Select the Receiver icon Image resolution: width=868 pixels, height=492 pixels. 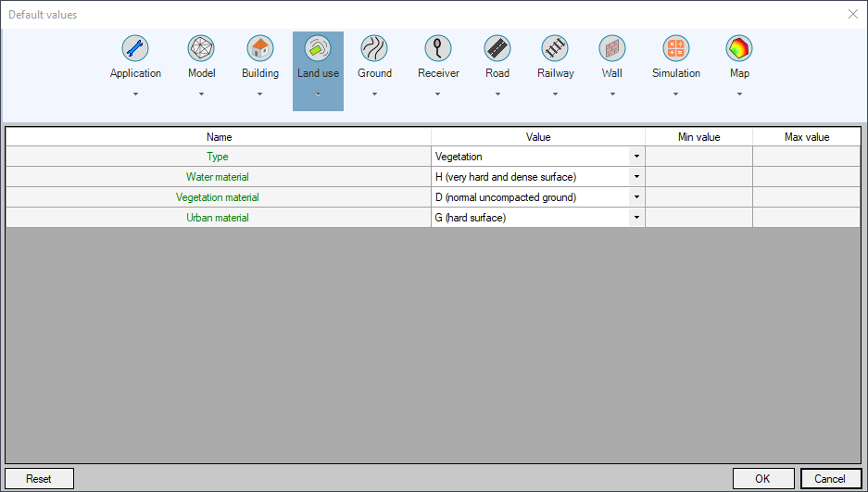(x=438, y=49)
